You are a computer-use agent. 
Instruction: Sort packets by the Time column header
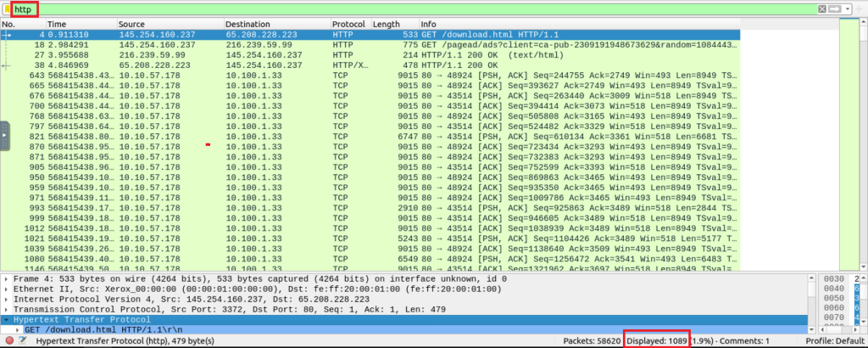tap(58, 24)
